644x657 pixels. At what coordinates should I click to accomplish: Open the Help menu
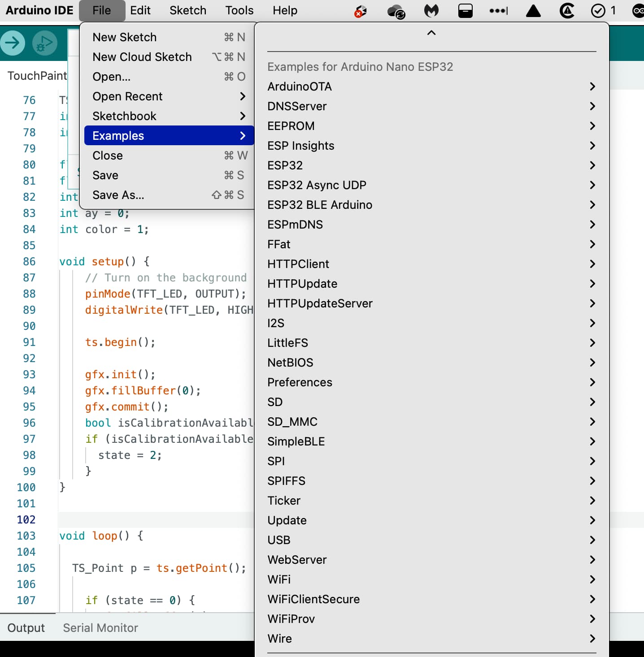point(285,10)
